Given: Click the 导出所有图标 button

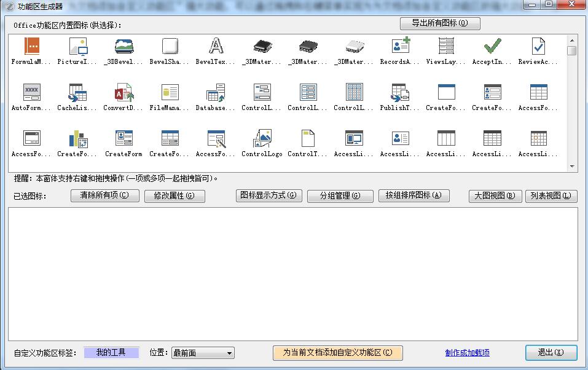Looking at the screenshot, I should tap(440, 23).
